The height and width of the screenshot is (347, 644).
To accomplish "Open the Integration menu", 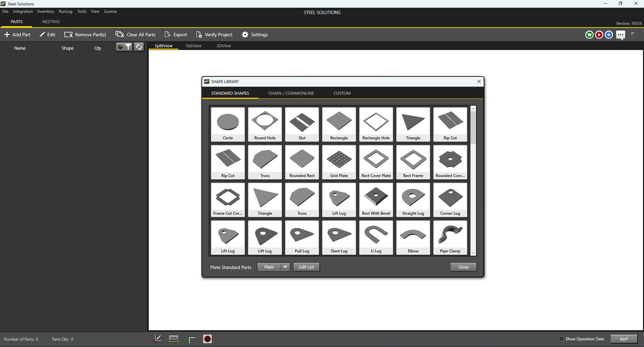I will pos(23,11).
